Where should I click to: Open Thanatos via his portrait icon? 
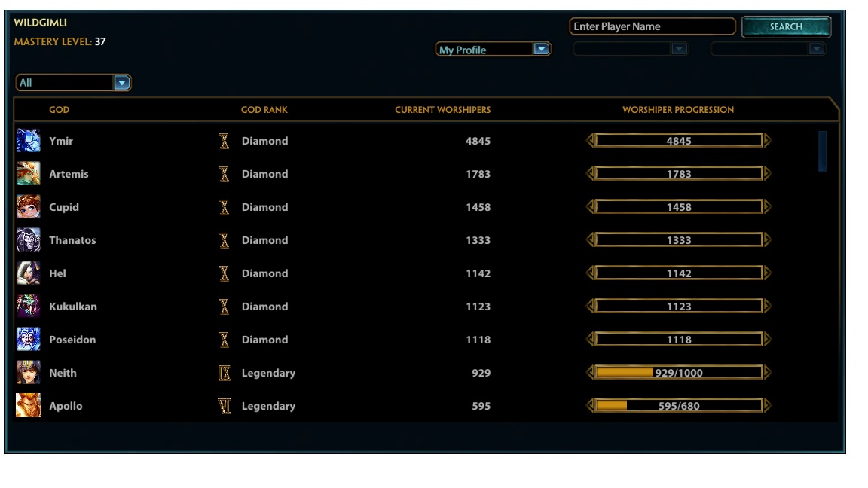[29, 240]
